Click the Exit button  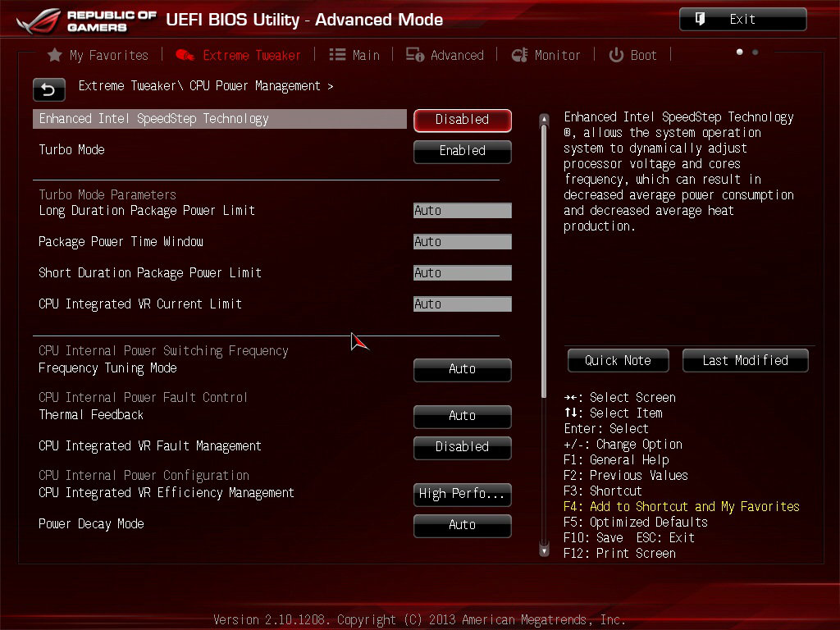coord(742,20)
